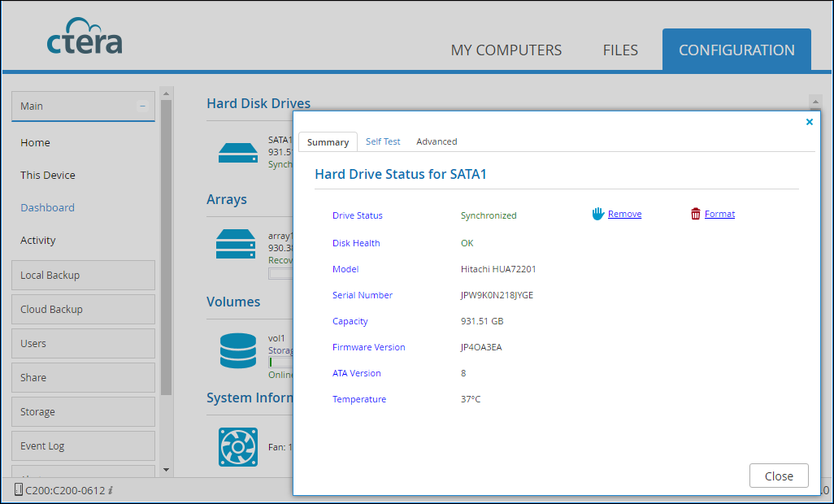Click the Temperature label

tap(359, 399)
